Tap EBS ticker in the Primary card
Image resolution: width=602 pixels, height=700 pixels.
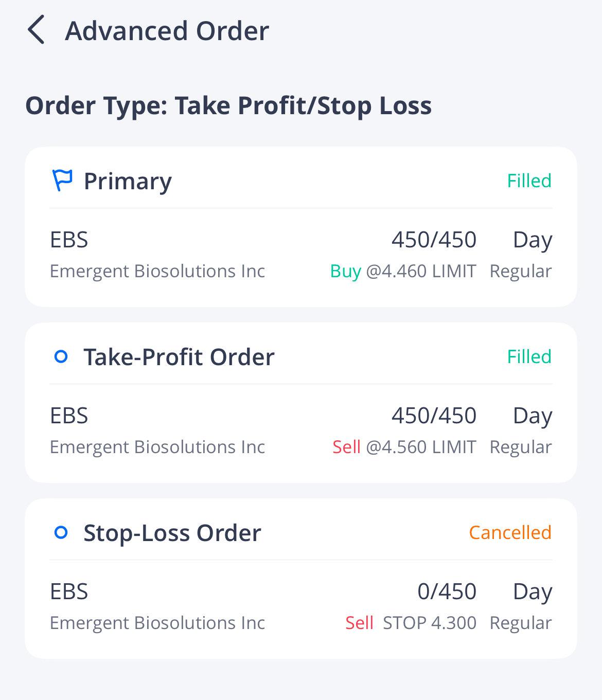tap(69, 240)
